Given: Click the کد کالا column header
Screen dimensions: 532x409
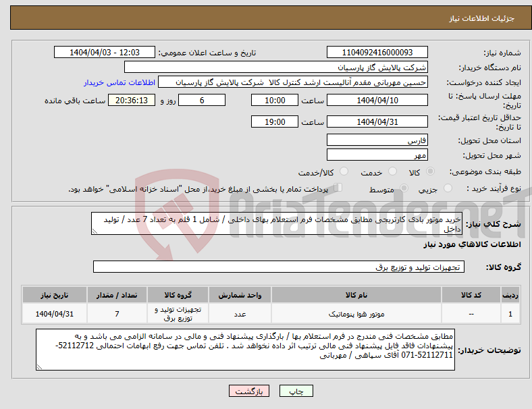Looking at the screenshot, I should click(x=471, y=295).
